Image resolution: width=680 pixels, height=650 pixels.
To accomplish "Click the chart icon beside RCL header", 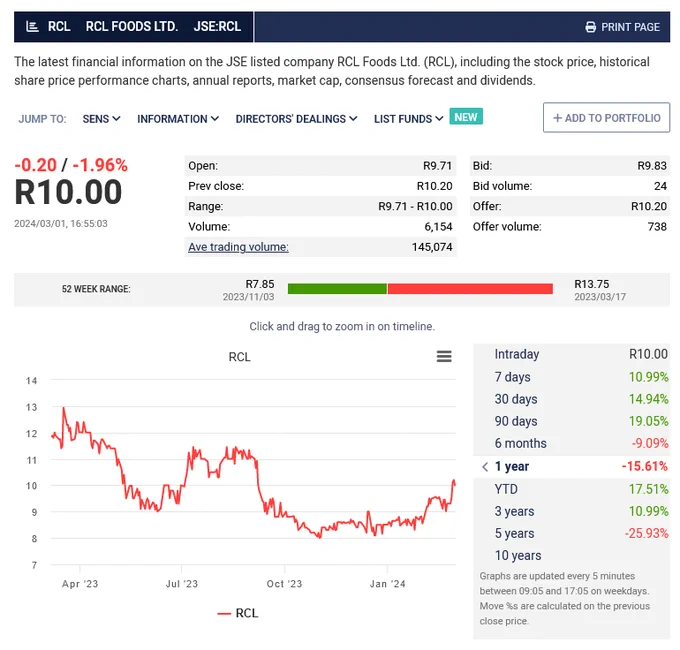I will [32, 27].
